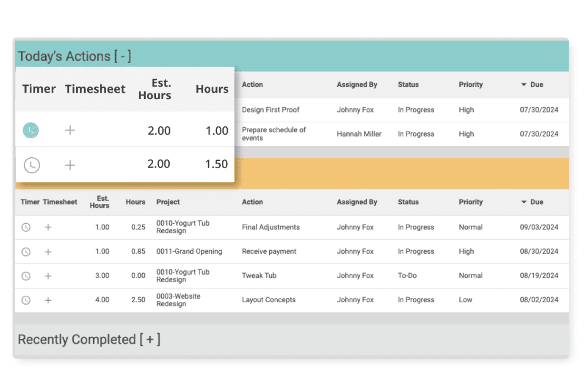Sort Today's Actions by Assigned By header

pos(357,85)
